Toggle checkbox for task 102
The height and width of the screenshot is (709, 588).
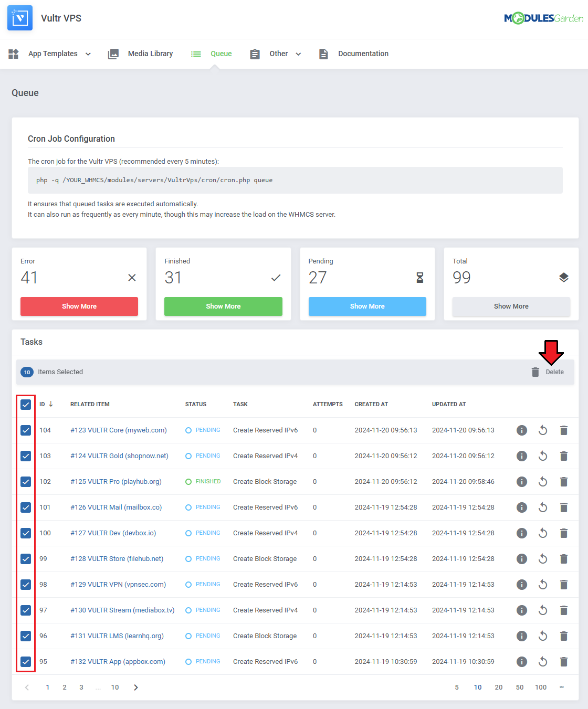[26, 482]
